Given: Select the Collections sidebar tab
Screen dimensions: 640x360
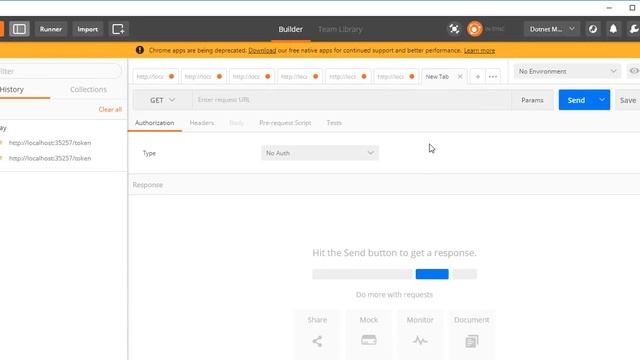Looking at the screenshot, I should [88, 89].
